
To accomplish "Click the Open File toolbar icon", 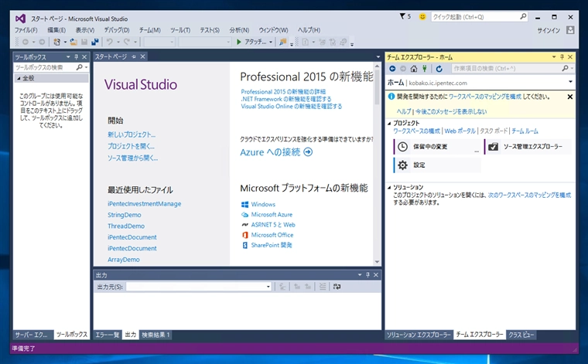I will 73,42.
